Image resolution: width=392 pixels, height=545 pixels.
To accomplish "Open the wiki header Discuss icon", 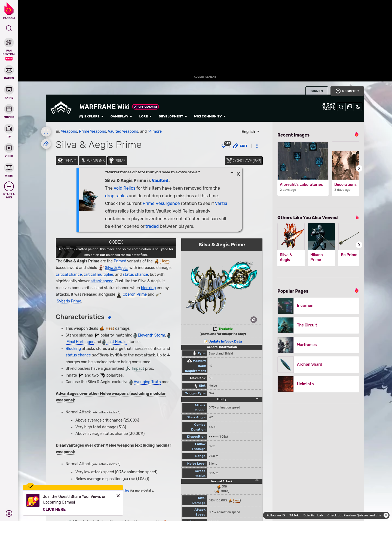I will [350, 107].
